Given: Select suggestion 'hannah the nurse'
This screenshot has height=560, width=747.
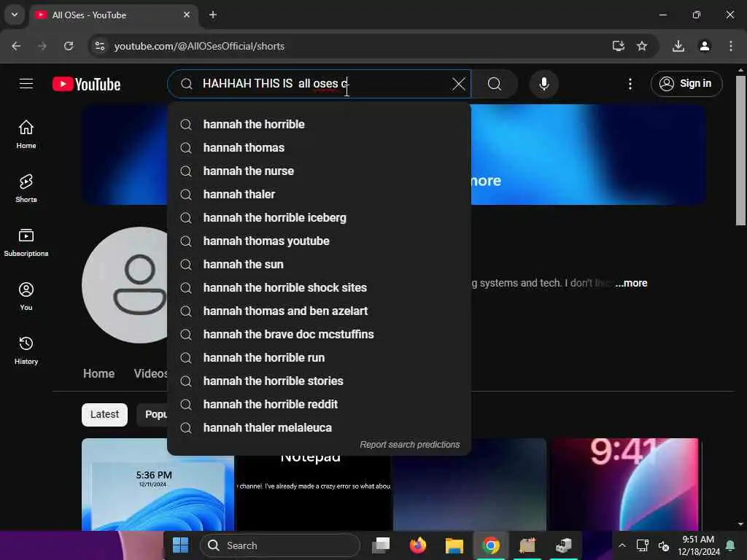Looking at the screenshot, I should click(x=320, y=171).
